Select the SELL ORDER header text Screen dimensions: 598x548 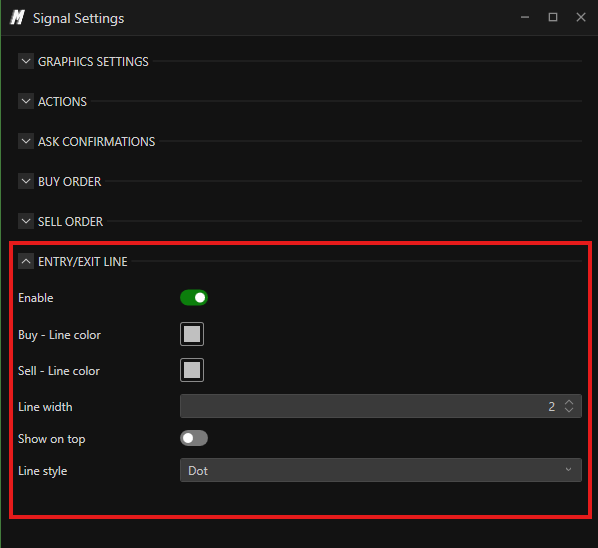(70, 222)
